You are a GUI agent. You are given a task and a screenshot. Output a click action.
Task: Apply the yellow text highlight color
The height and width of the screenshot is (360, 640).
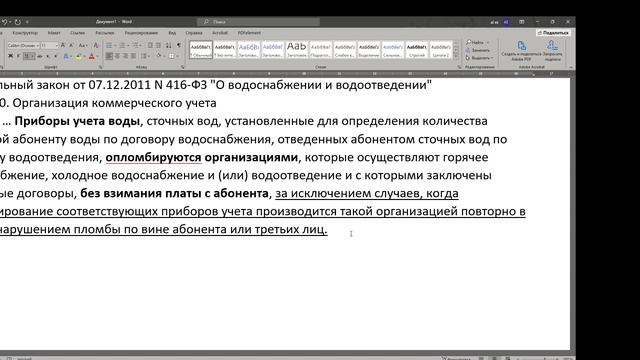[x=78, y=56]
